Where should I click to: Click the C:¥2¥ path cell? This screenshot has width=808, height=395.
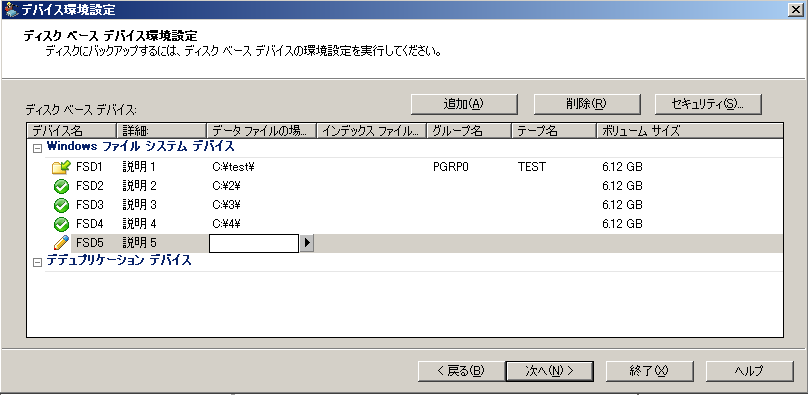[x=227, y=186]
